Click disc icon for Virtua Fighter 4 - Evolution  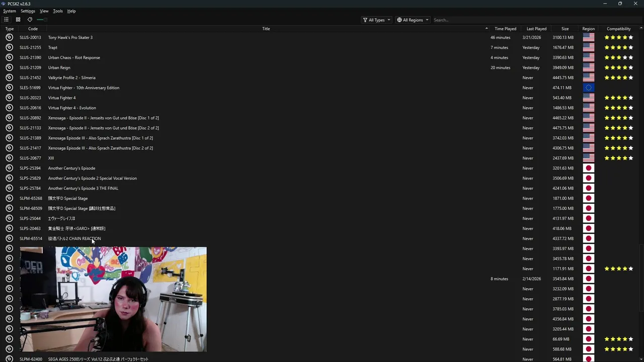9,108
